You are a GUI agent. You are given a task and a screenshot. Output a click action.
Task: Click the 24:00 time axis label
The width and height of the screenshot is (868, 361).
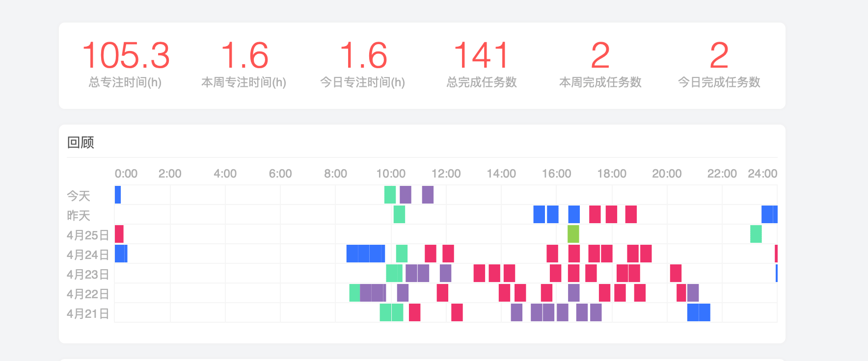point(762,174)
